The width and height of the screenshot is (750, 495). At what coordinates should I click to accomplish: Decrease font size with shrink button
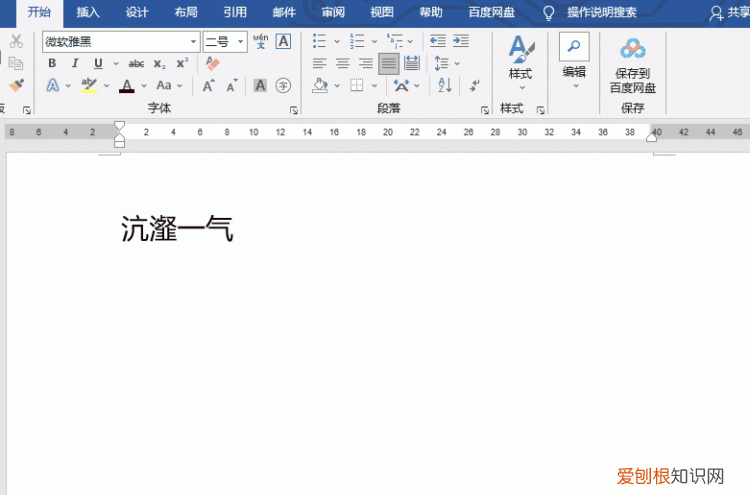[232, 86]
